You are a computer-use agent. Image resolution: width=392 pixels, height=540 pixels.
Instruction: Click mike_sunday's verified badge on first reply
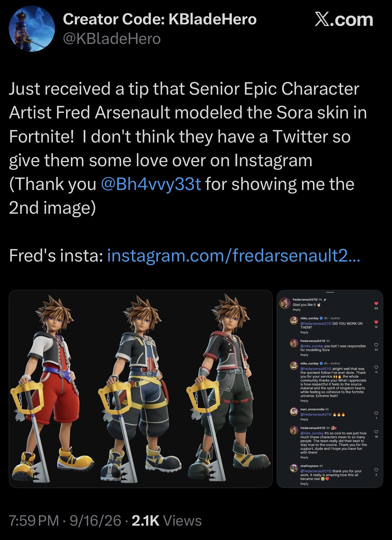[x=321, y=318]
